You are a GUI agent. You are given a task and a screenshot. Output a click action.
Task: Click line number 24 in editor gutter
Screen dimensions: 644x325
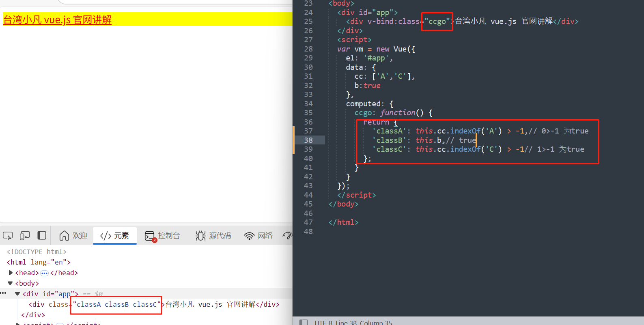coord(308,12)
